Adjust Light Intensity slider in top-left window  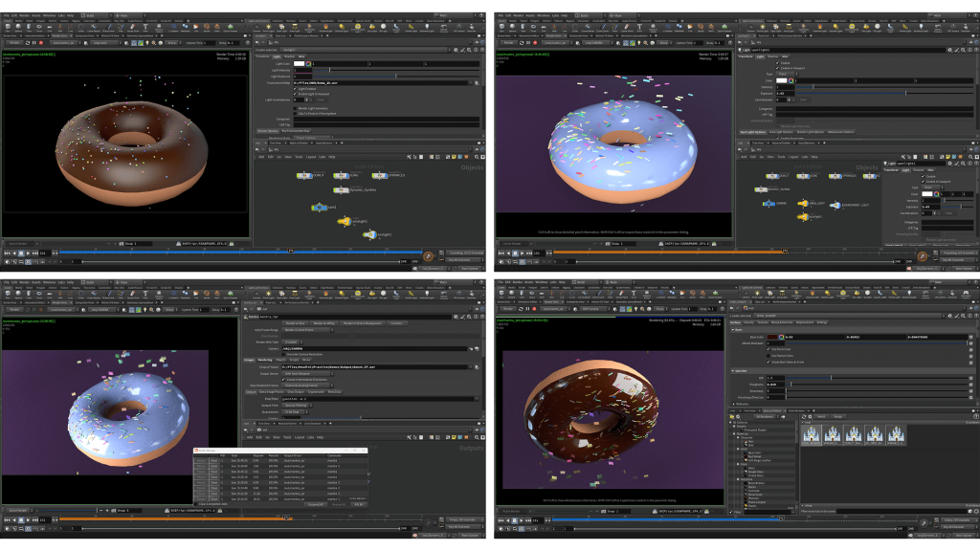point(395,70)
